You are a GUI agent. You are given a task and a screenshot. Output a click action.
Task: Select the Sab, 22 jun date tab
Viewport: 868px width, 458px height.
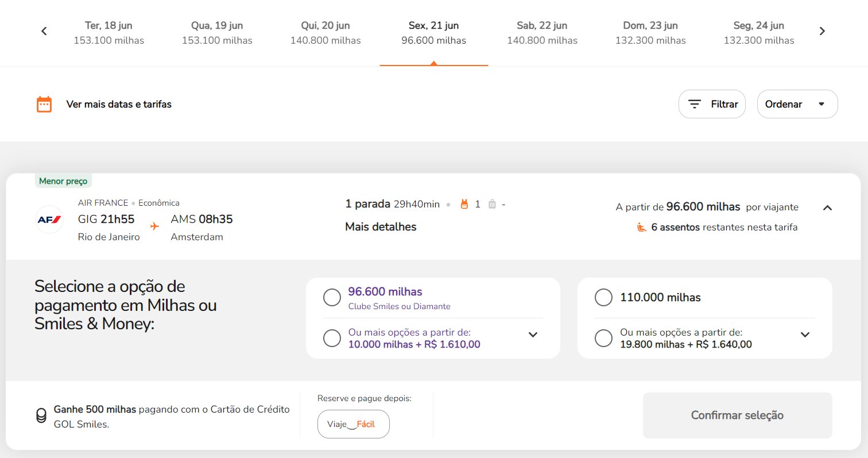[542, 33]
